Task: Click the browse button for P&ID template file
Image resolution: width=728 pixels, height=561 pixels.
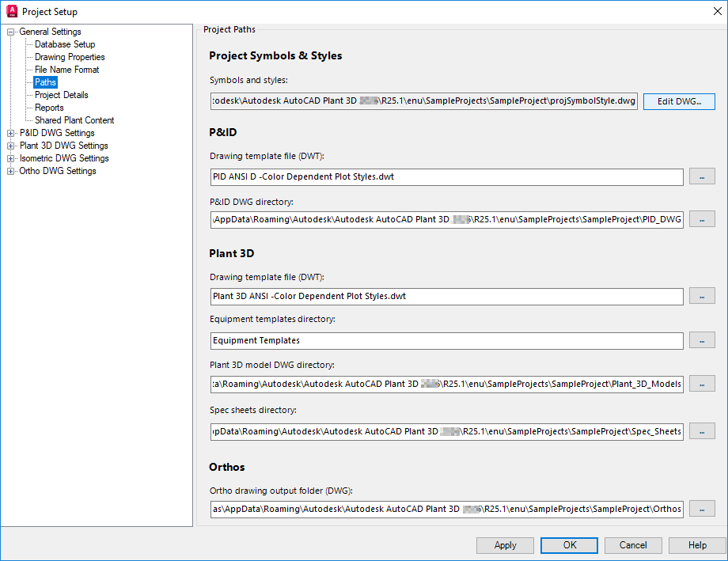Action: click(702, 177)
